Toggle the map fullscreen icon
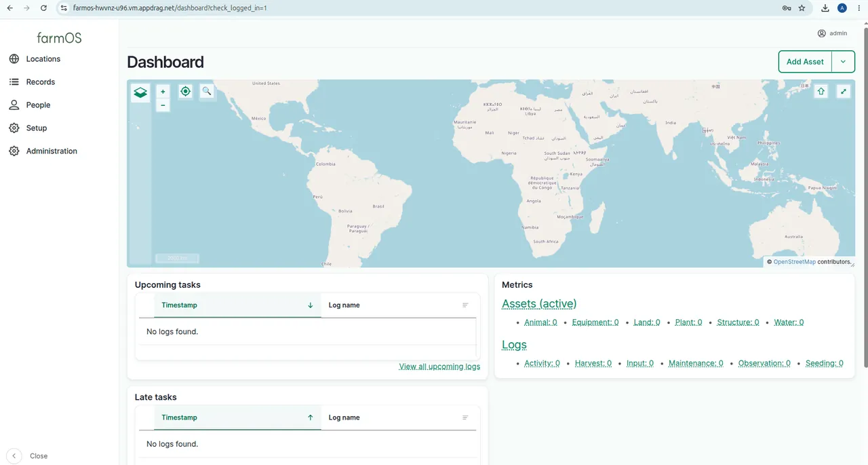Image resolution: width=868 pixels, height=465 pixels. [x=844, y=91]
